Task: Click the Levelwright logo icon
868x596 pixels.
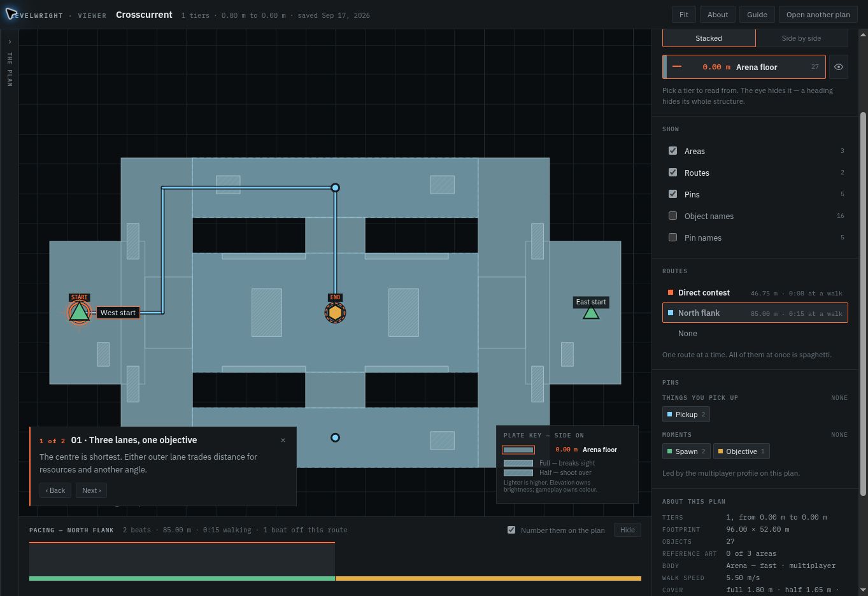Action: point(11,14)
